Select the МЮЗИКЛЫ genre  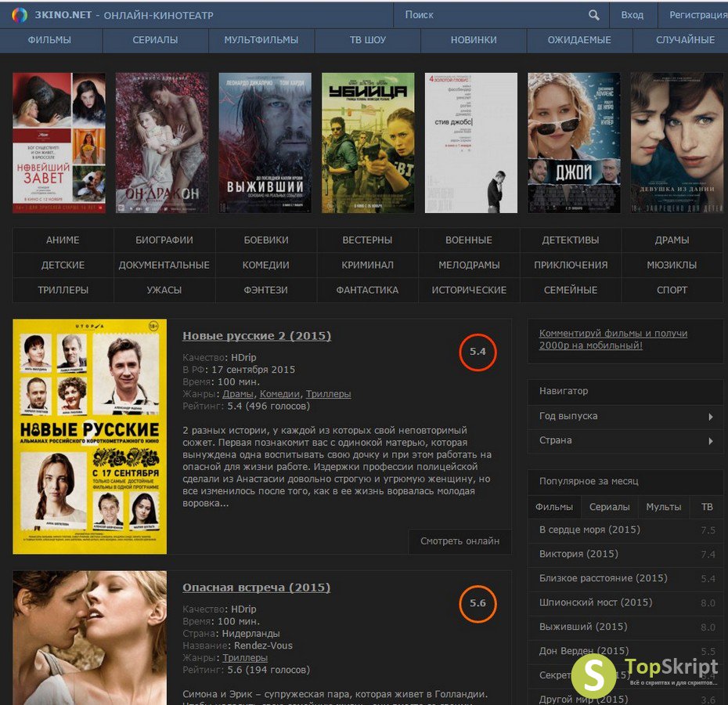pyautogui.click(x=672, y=266)
